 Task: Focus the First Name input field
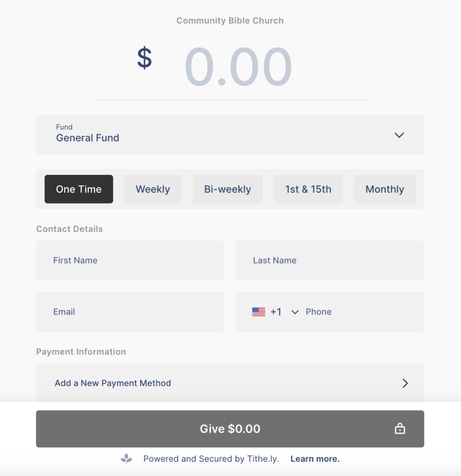(x=130, y=260)
